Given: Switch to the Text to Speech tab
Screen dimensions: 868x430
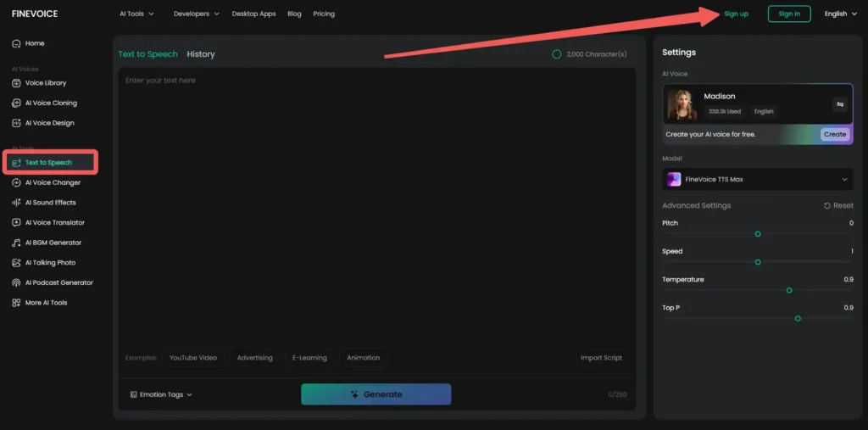Looking at the screenshot, I should coord(147,53).
